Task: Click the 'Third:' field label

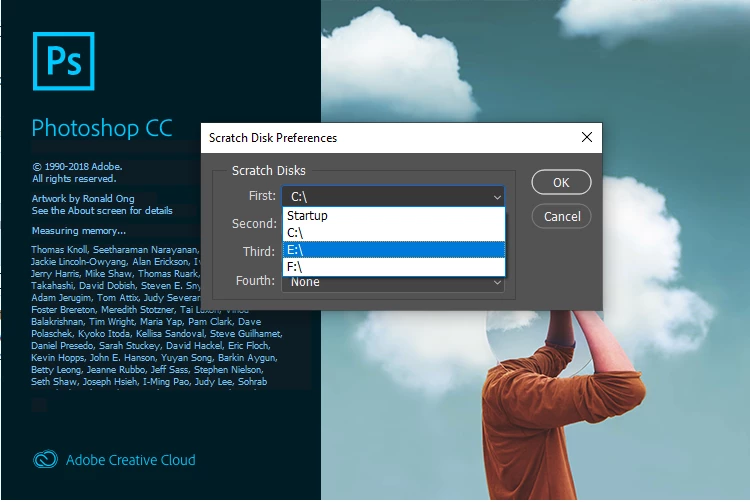Action: point(259,251)
